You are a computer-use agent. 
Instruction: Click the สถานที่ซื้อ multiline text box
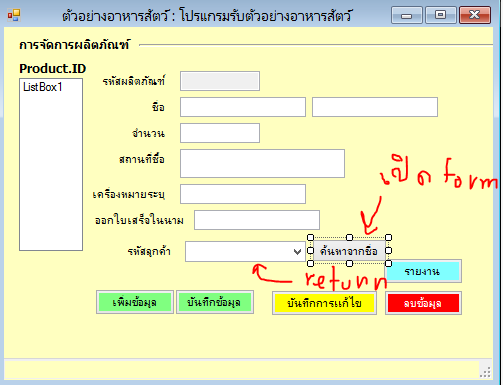262,163
